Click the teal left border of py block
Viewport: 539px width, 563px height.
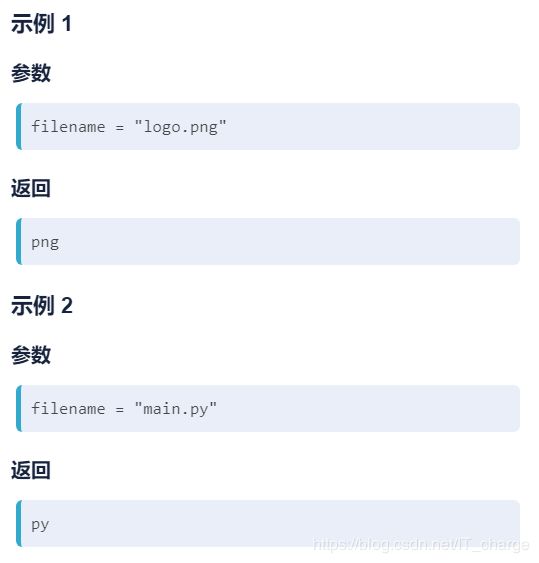[19, 524]
